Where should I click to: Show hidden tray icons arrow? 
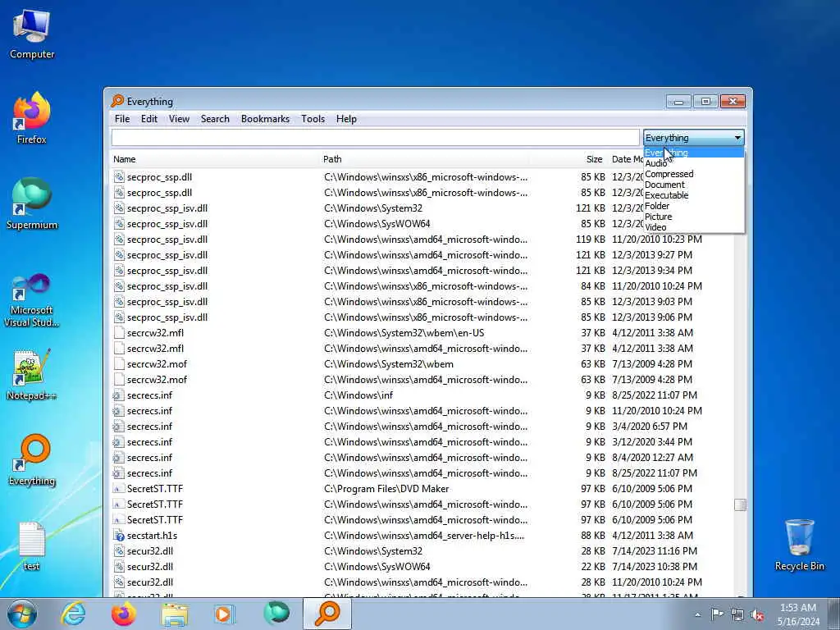pos(697,614)
